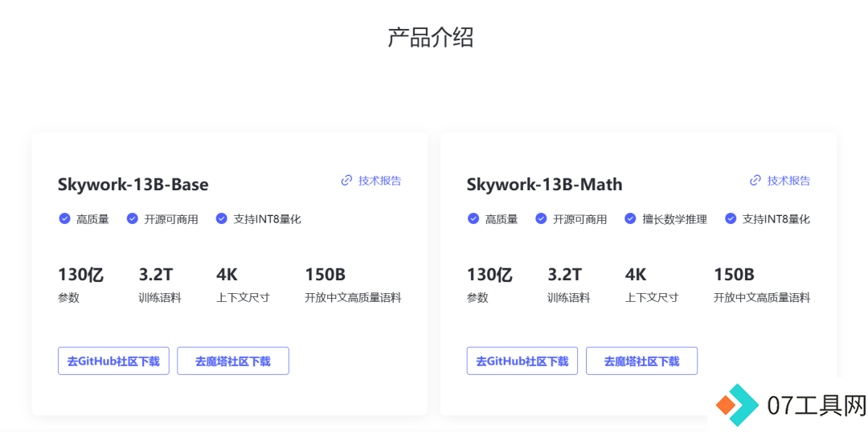Click 上下文尺寸 label in Math card
868x432 pixels.
point(652,298)
